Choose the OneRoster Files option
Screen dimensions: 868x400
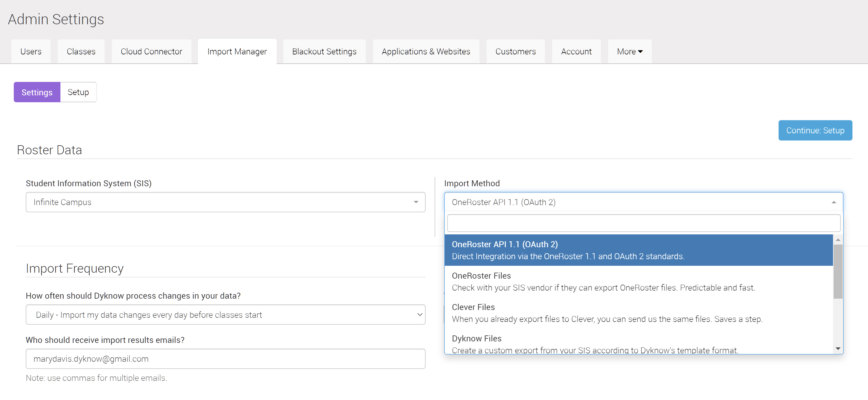click(639, 282)
